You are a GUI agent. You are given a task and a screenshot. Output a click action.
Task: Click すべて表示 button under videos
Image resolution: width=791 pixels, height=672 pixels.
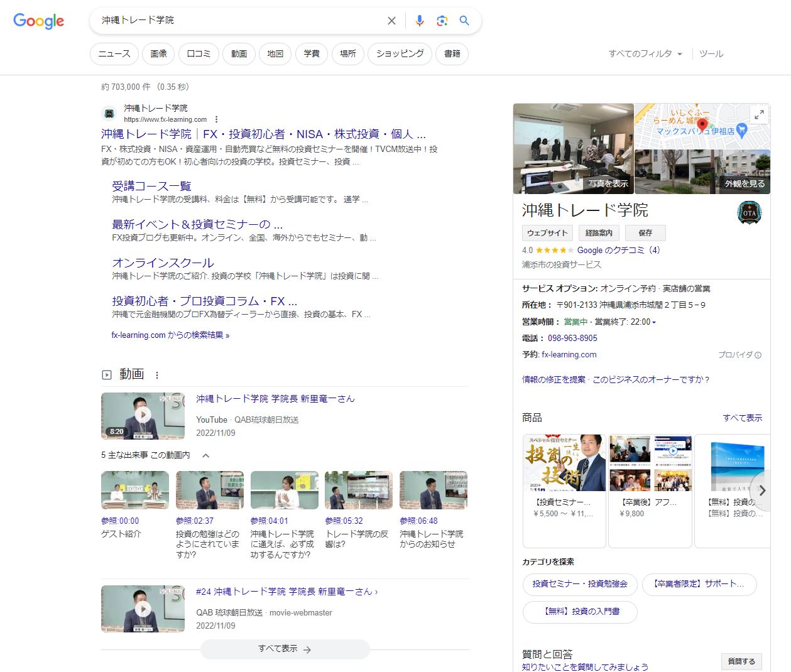tap(285, 649)
